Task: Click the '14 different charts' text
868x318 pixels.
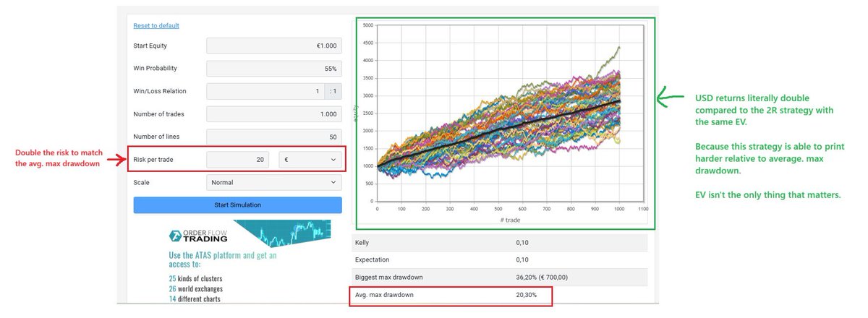Action: coord(195,298)
